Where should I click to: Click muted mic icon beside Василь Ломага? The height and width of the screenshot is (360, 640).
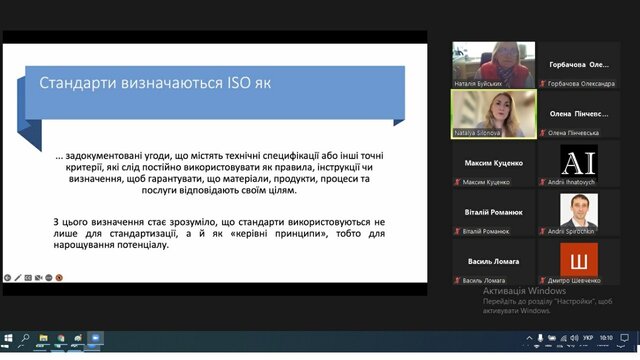tap(457, 280)
